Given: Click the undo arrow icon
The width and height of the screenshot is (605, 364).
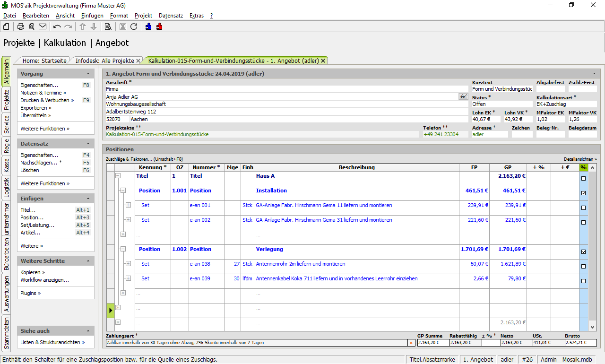Looking at the screenshot, I should pos(57,26).
